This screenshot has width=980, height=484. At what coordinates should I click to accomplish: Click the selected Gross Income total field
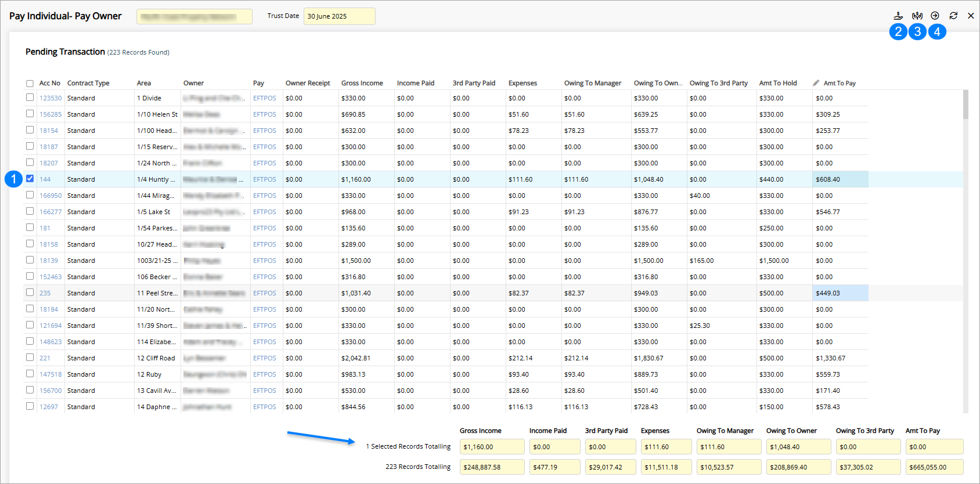click(492, 447)
